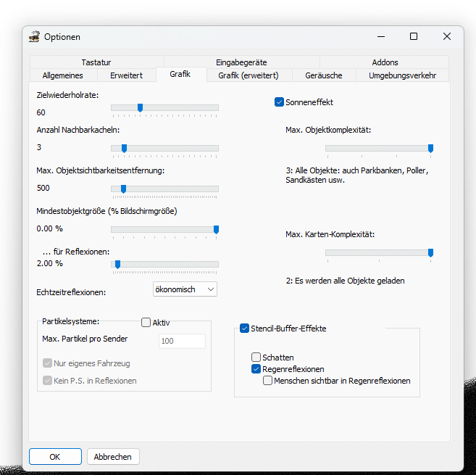This screenshot has width=476, height=475.
Task: Toggle the Regenreflexionen checkbox
Action: click(x=256, y=369)
